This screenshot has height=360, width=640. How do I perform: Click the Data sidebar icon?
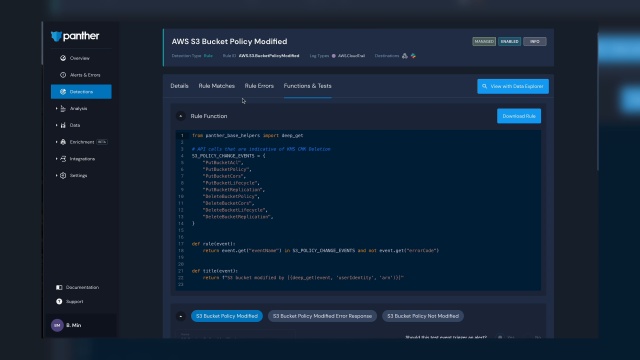click(63, 125)
